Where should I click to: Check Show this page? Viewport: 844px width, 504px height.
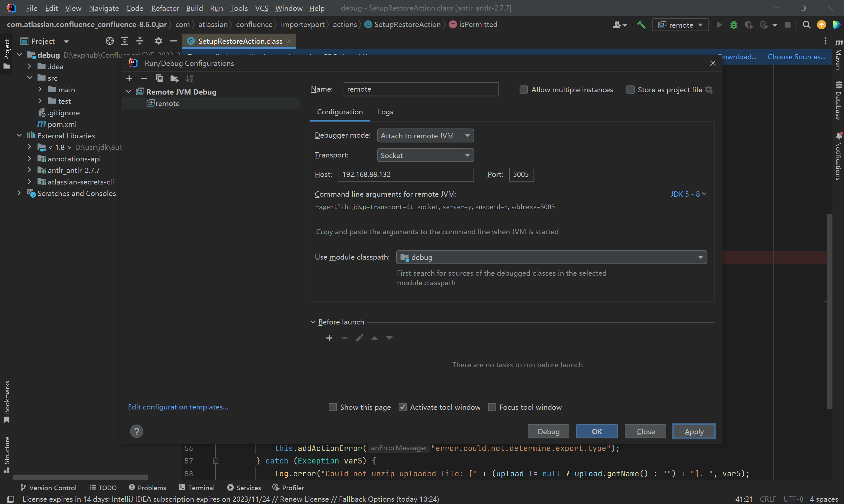coord(332,407)
